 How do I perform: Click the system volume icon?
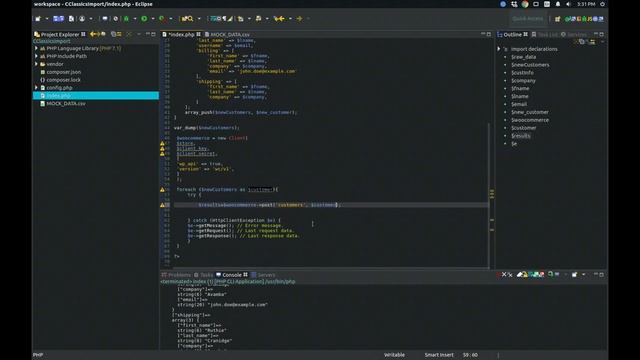[x=569, y=4]
